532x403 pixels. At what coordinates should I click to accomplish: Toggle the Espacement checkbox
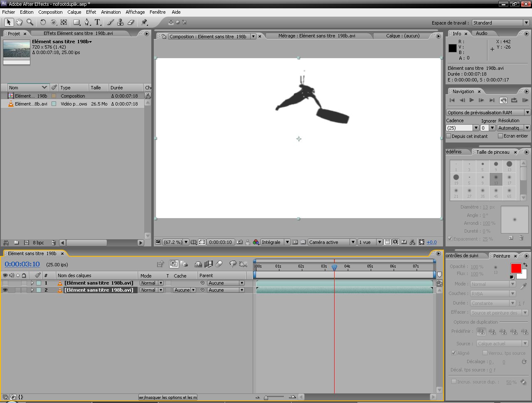pyautogui.click(x=450, y=238)
